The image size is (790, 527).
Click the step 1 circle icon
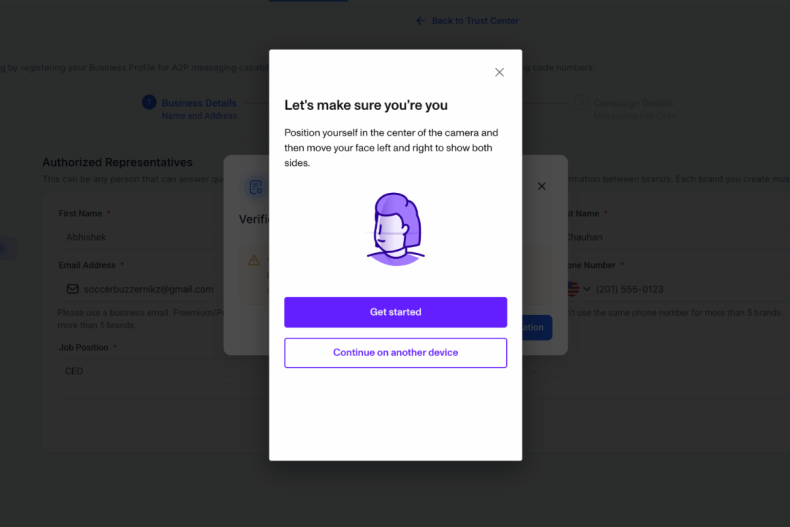coord(149,102)
